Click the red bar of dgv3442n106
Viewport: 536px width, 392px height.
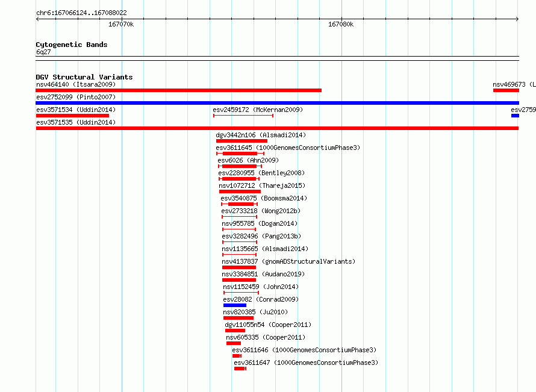click(x=242, y=141)
